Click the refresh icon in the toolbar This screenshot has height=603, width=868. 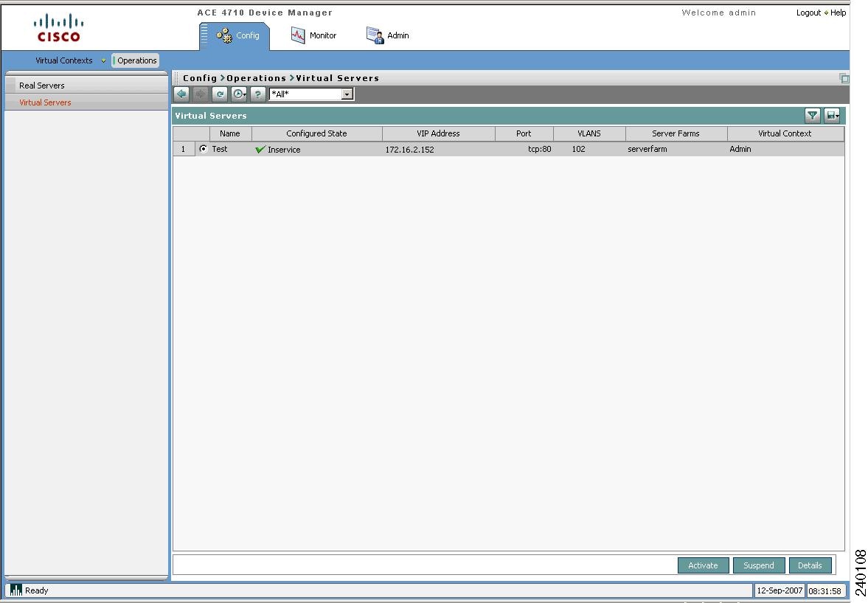tap(220, 94)
